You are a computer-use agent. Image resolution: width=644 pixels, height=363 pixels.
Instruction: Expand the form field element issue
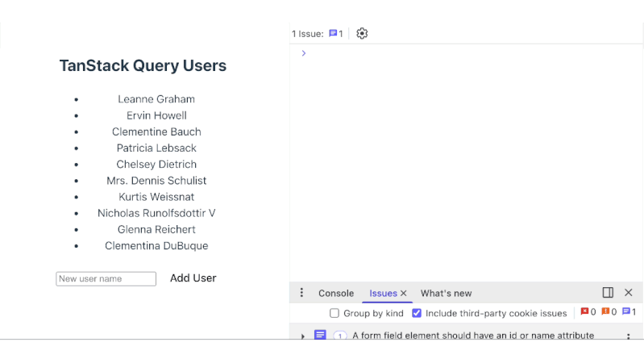(303, 336)
